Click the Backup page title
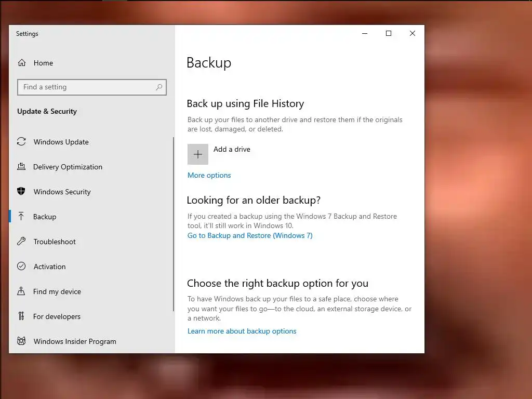532x399 pixels. tap(209, 63)
